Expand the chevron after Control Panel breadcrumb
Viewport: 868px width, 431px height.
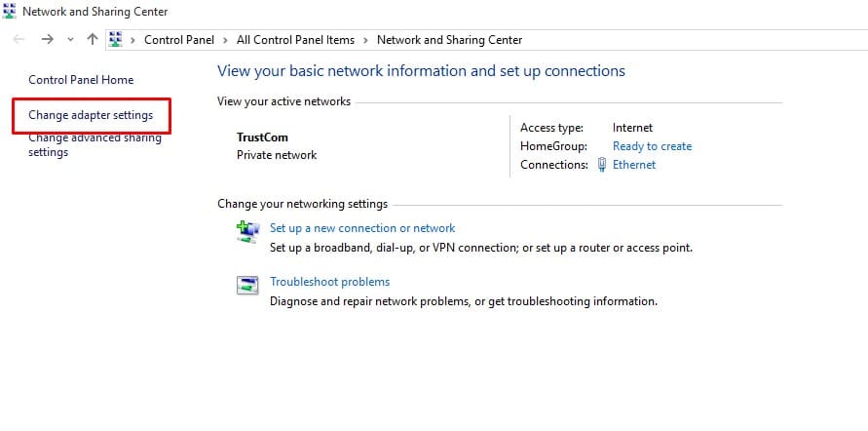pos(226,40)
